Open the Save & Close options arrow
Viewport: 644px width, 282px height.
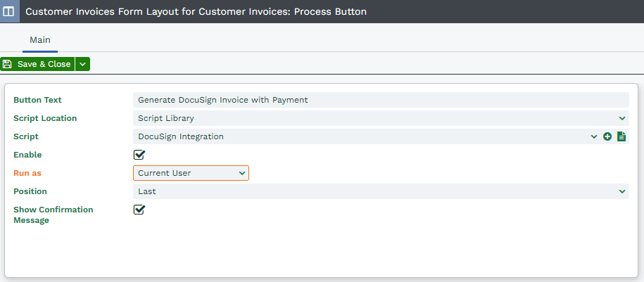pyautogui.click(x=82, y=64)
